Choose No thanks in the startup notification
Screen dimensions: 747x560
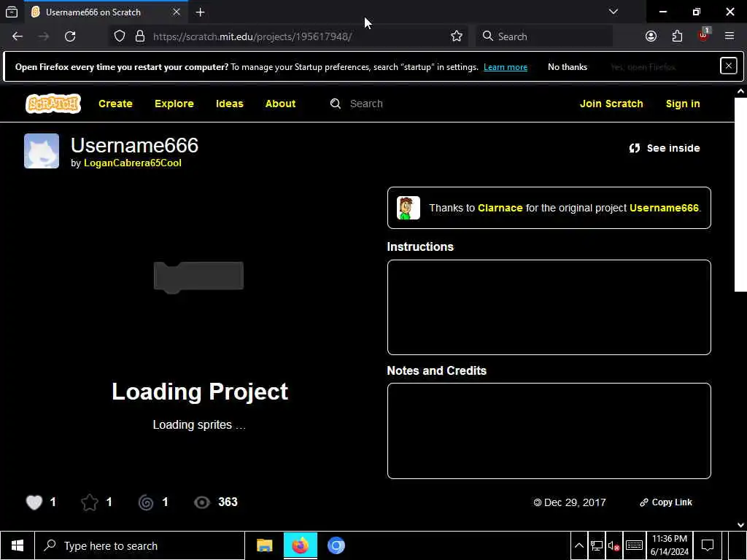[568, 67]
